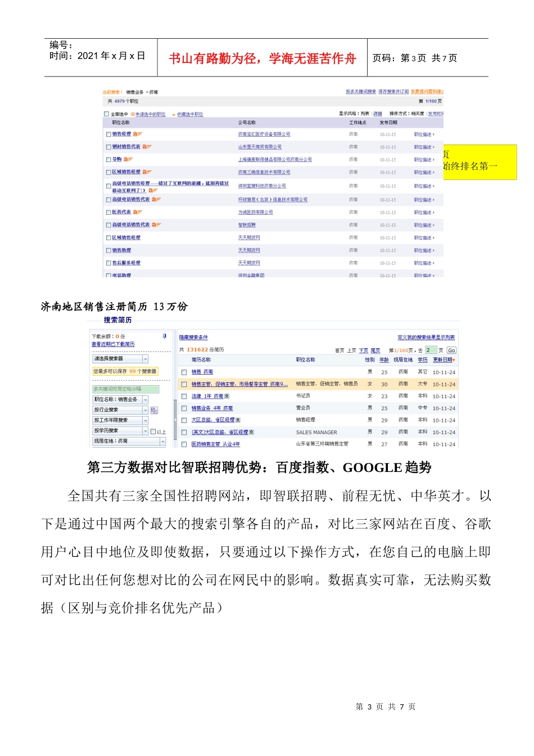Jump to 尾页 of resume results
The width and height of the screenshot is (534, 756).
click(375, 350)
